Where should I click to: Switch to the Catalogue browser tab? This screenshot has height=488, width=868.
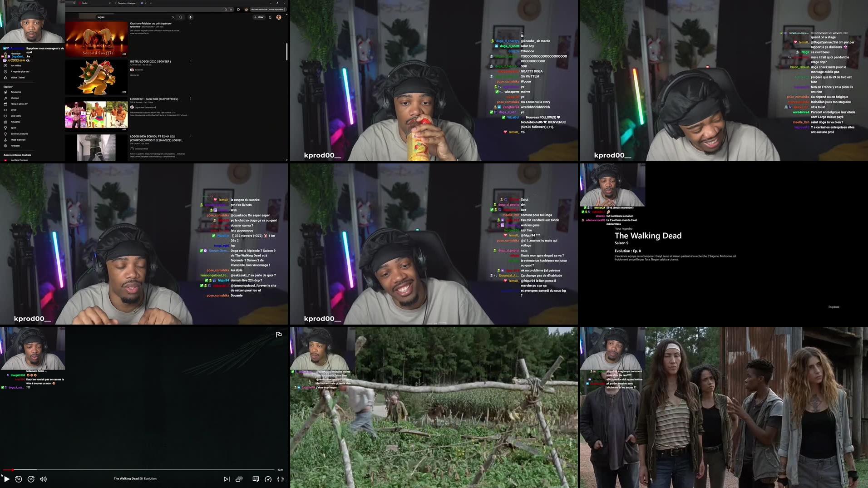pyautogui.click(x=126, y=3)
